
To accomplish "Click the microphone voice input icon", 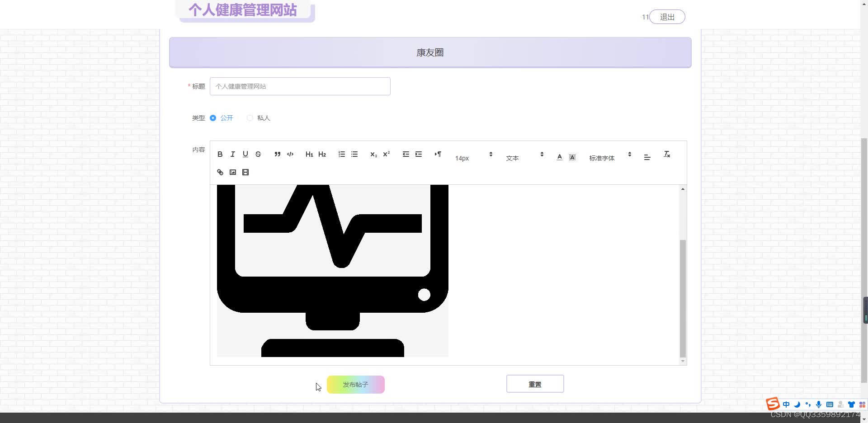I will 819,404.
